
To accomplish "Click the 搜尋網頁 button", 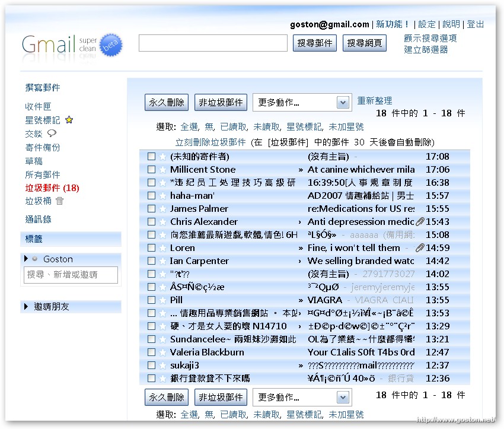I will coord(365,43).
